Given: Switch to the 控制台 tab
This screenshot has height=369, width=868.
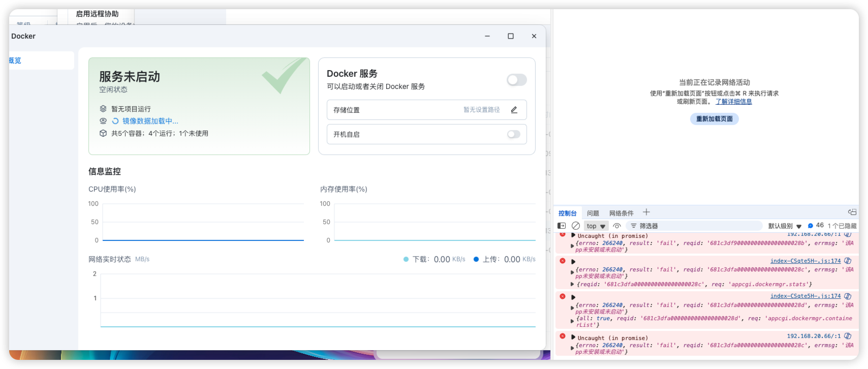Looking at the screenshot, I should coord(567,213).
